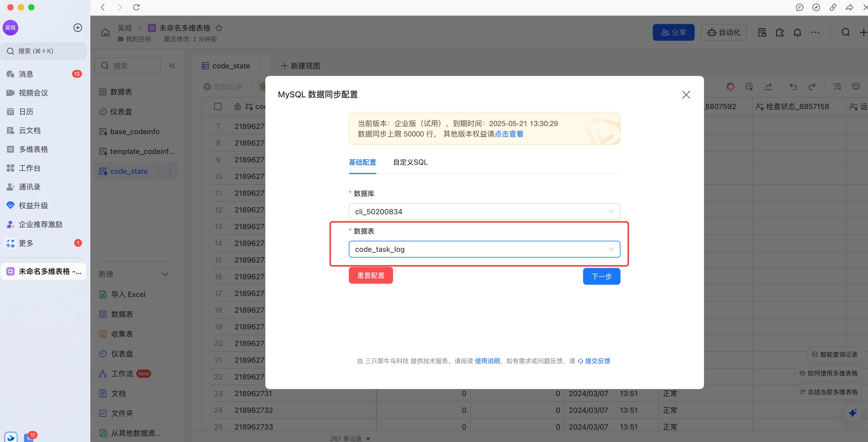Copy link with the chain icon
Image resolution: width=868 pixels, height=442 pixels.
(833, 7)
